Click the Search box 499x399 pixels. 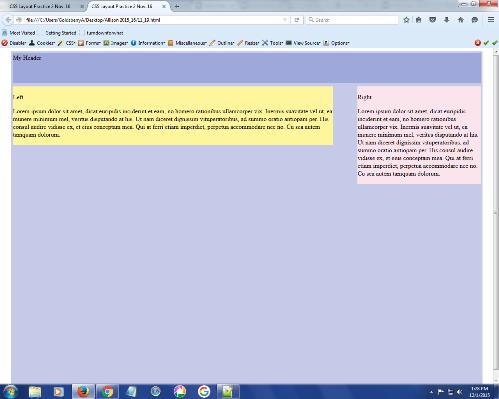352,20
